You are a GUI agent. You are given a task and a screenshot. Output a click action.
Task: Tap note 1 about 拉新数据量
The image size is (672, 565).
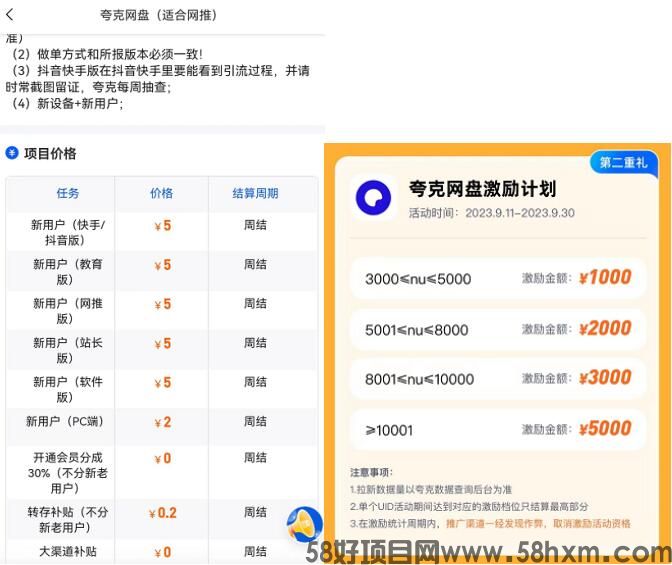point(431,490)
